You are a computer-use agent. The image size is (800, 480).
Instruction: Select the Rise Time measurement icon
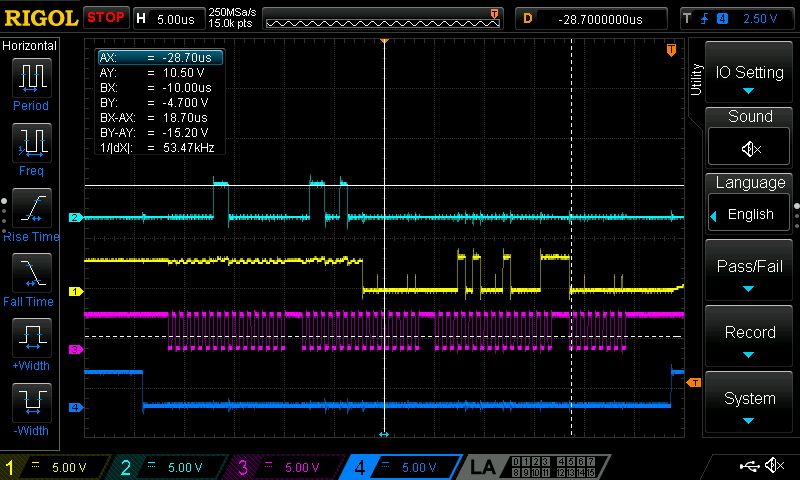point(32,208)
